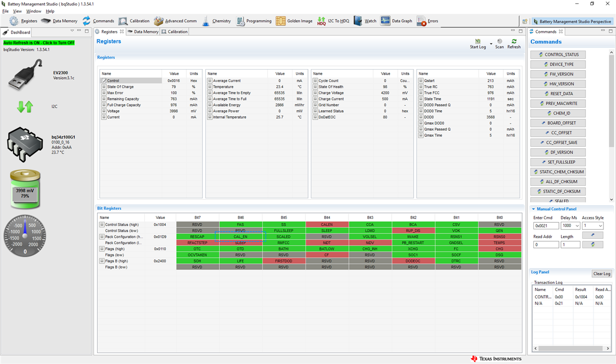Click the Length input field

click(x=570, y=245)
